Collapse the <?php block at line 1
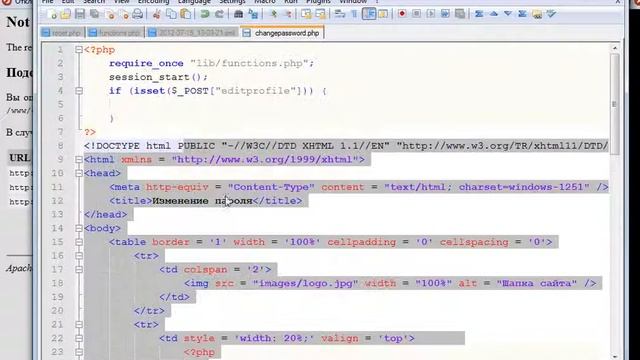 point(79,50)
